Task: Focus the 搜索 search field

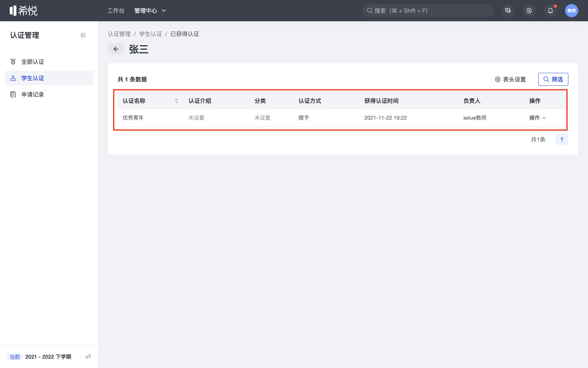Action: 428,11
